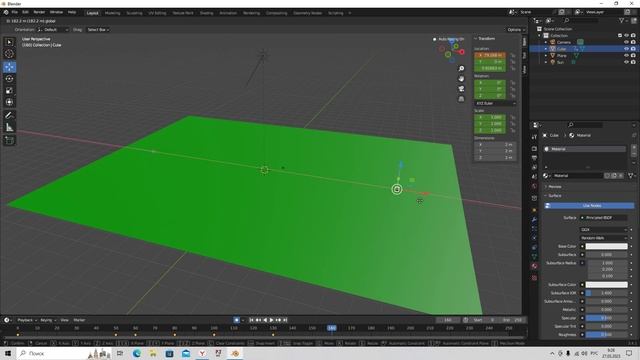The width and height of the screenshot is (640, 360).
Task: Open the Render properties tab icon
Action: [x=534, y=149]
